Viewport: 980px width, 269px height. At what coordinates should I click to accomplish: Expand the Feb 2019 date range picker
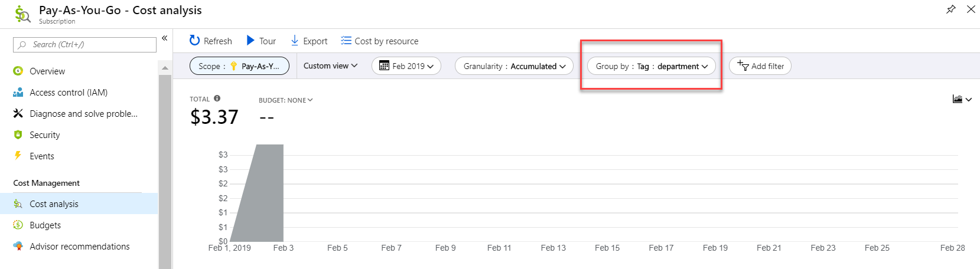pyautogui.click(x=406, y=66)
